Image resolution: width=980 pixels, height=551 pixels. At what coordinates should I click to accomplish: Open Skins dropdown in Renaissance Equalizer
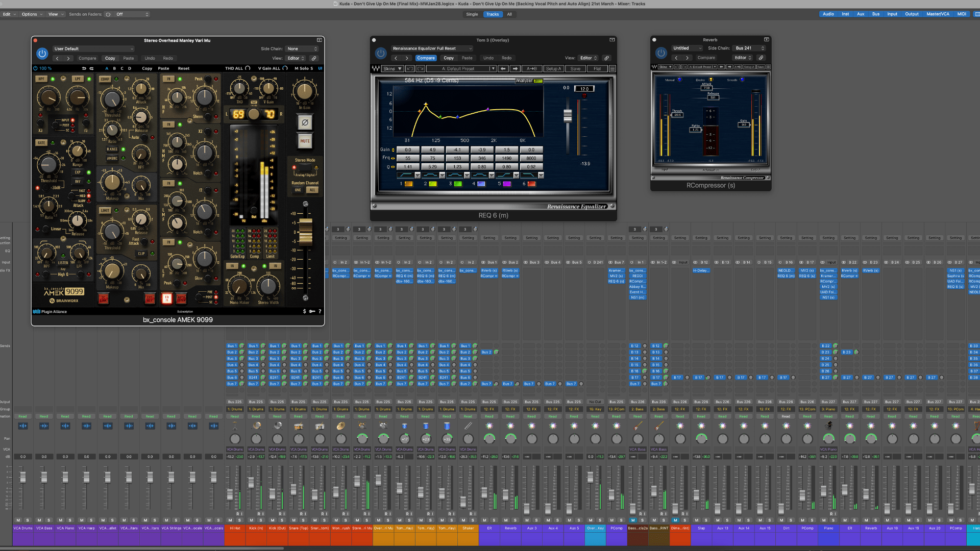tap(393, 68)
